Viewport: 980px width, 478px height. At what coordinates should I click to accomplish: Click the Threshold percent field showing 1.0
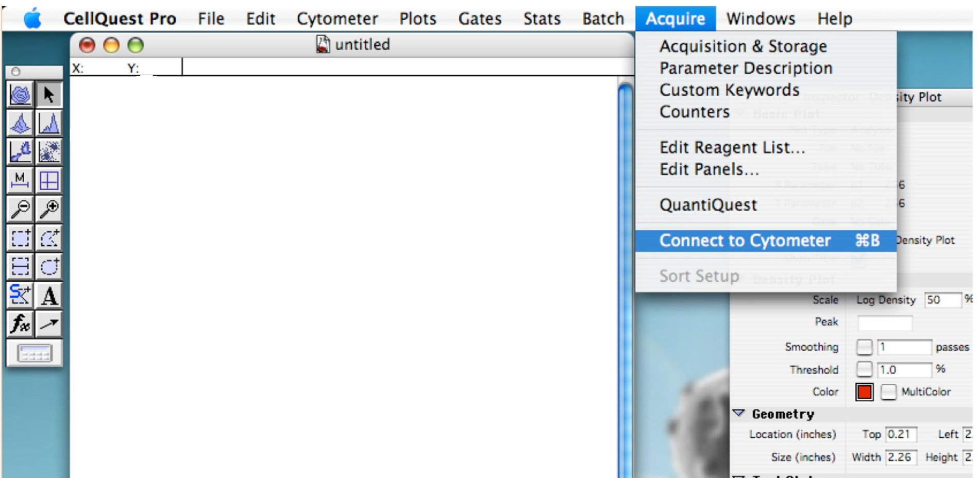tap(904, 369)
